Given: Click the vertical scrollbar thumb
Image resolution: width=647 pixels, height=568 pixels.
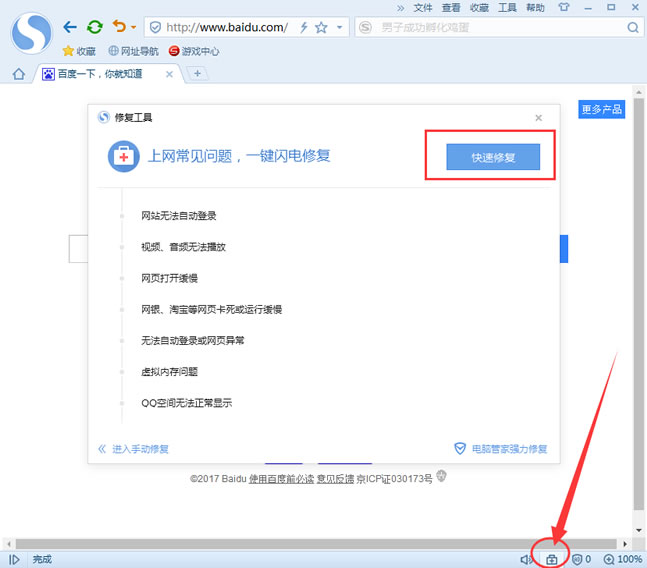Looking at the screenshot, I should tap(638, 303).
